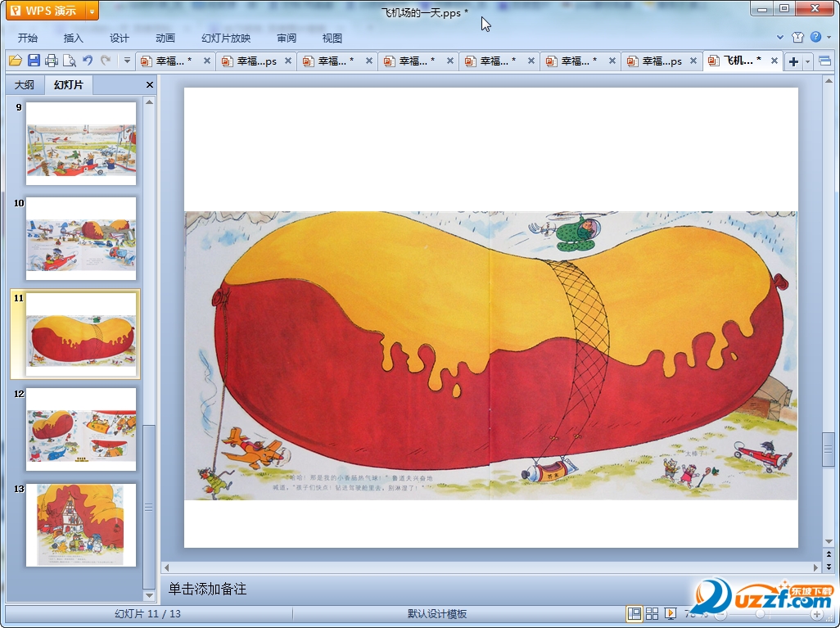Go to previous slide with double-up arrow
Viewport: 840px width, 628px height.
829,554
